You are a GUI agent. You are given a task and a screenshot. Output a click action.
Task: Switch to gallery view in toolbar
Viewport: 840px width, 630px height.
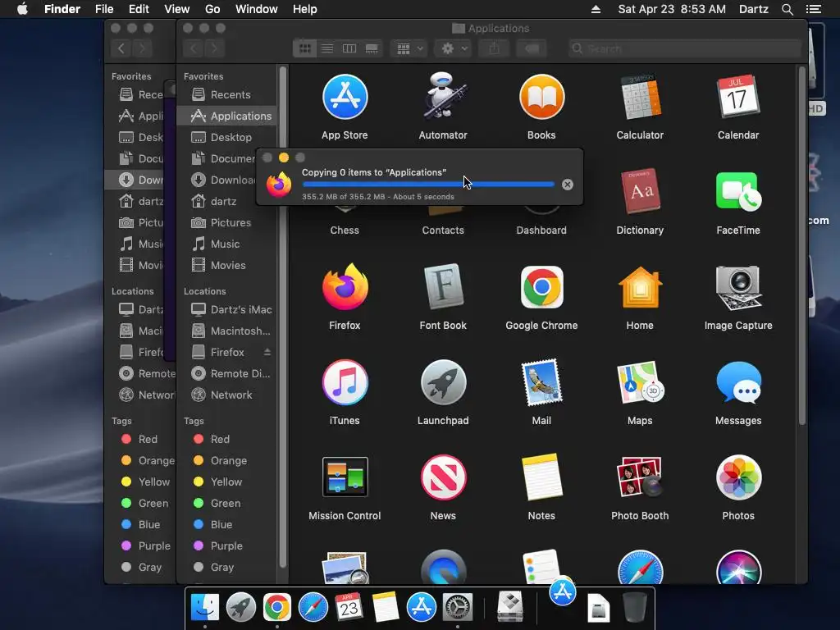click(x=372, y=48)
